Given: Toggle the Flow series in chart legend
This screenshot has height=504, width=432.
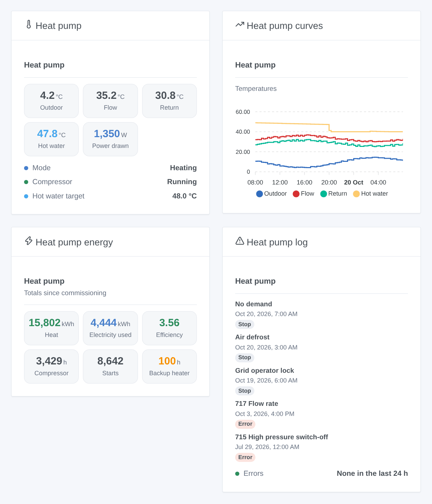Looking at the screenshot, I should (x=303, y=194).
